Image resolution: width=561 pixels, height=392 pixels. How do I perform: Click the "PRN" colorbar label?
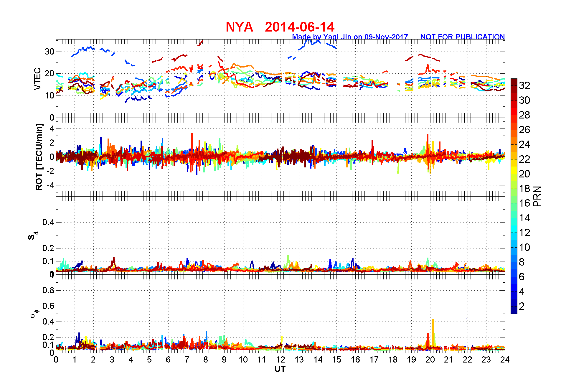point(537,196)
